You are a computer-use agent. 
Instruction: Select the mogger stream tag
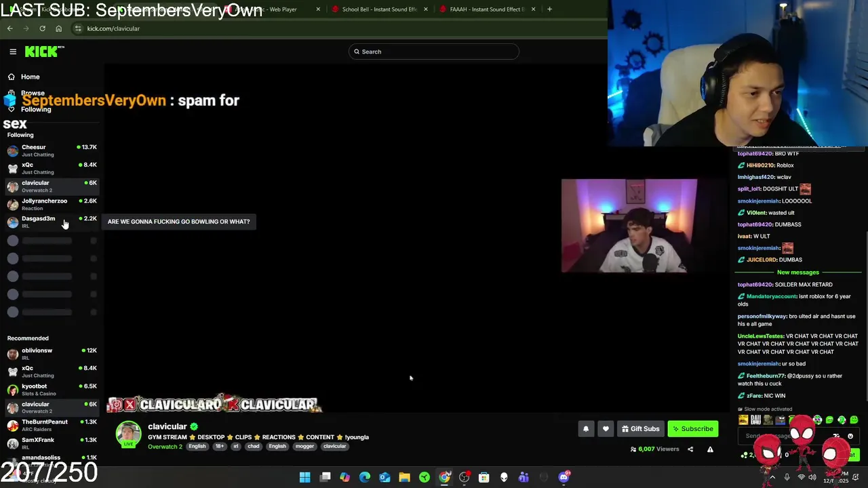(x=304, y=447)
